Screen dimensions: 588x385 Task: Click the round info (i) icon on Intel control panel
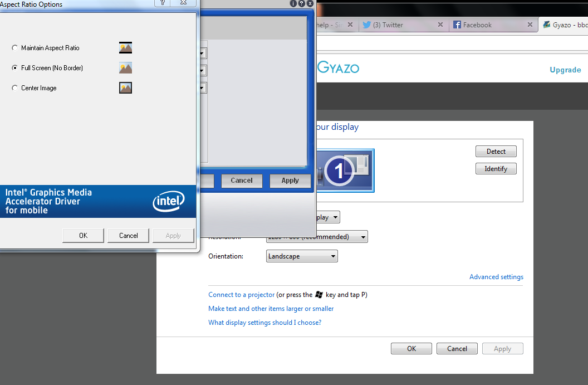(293, 3)
